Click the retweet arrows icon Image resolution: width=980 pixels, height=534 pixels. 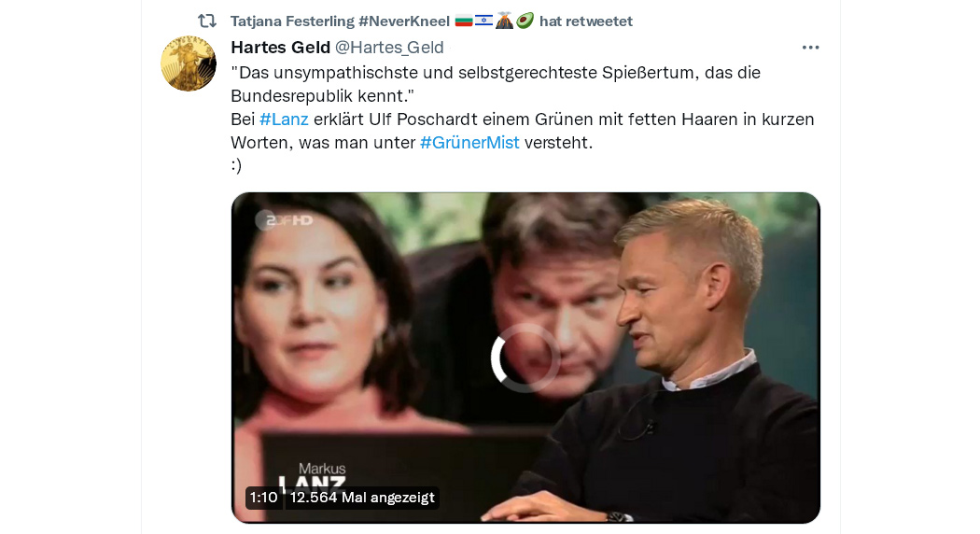pyautogui.click(x=207, y=21)
